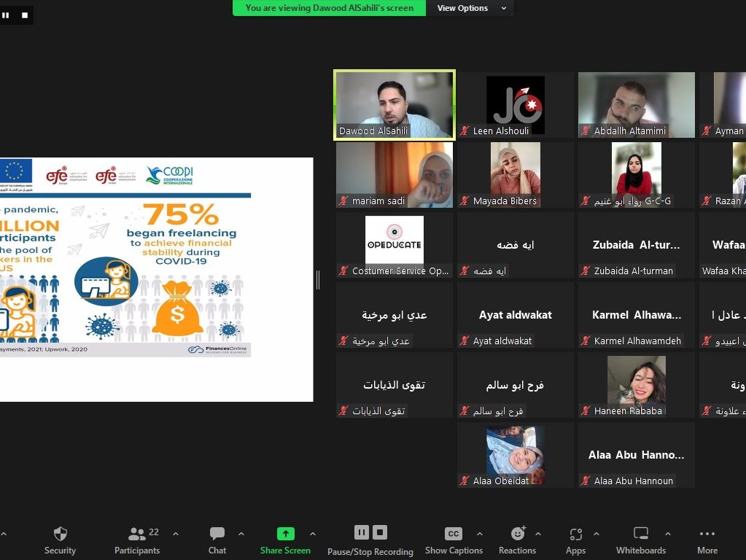
Task: Toggle Show Captions on
Action: (x=453, y=534)
